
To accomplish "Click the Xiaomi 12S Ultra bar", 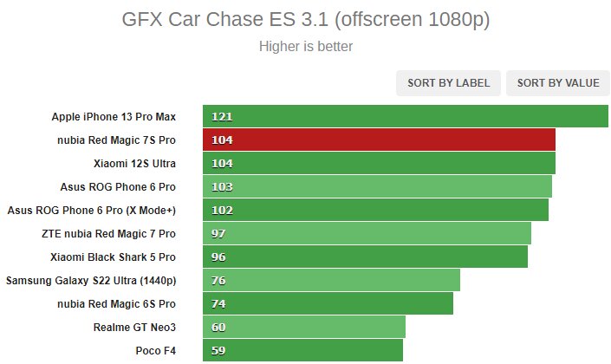I will (x=379, y=163).
